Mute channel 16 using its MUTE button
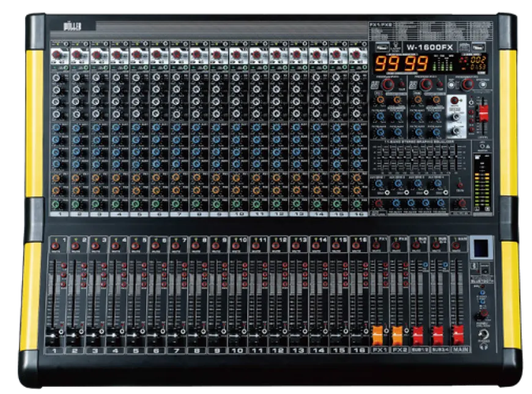Viewport: 532px width, 394px height. coord(355,245)
